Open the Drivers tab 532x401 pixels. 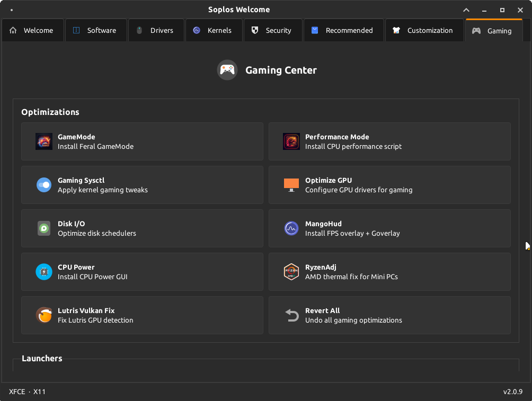(x=156, y=30)
